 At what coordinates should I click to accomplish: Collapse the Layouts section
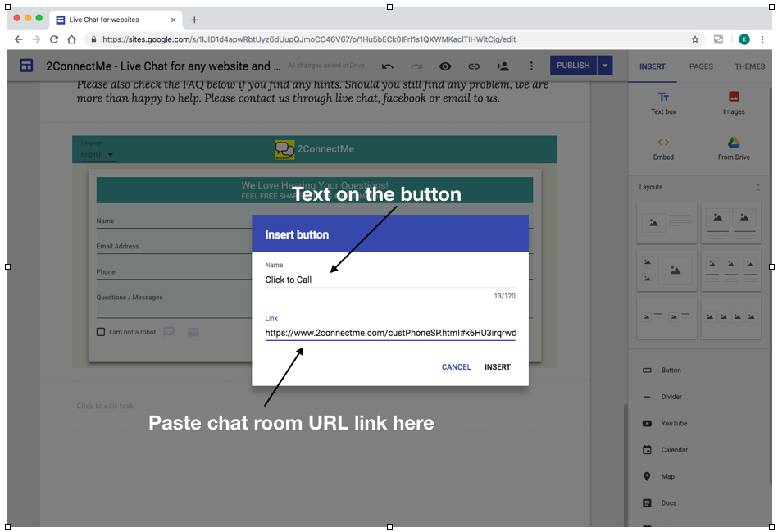(758, 188)
